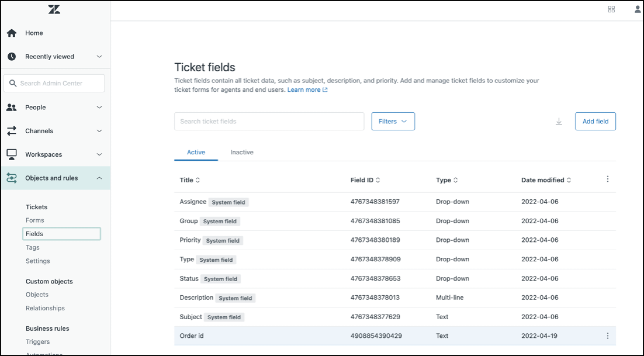Collapse the Objects and rules section
This screenshot has height=356, width=644.
[99, 178]
